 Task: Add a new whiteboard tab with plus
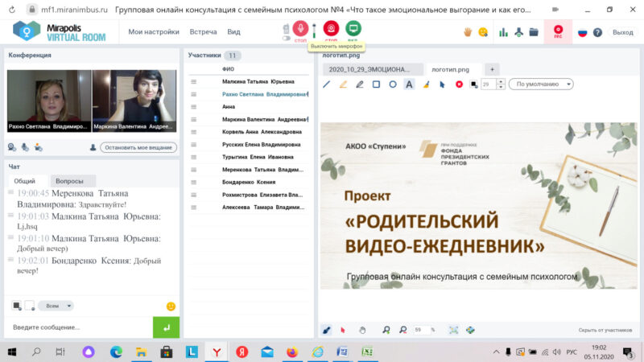click(492, 69)
